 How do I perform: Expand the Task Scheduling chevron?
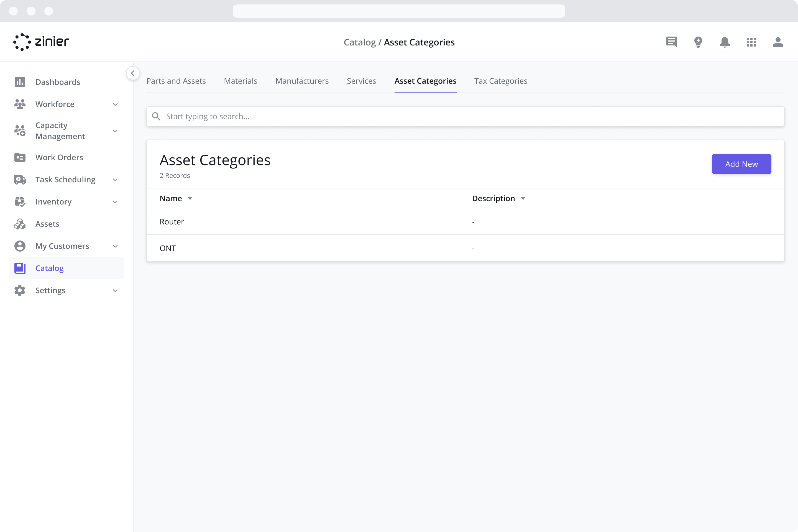click(115, 180)
